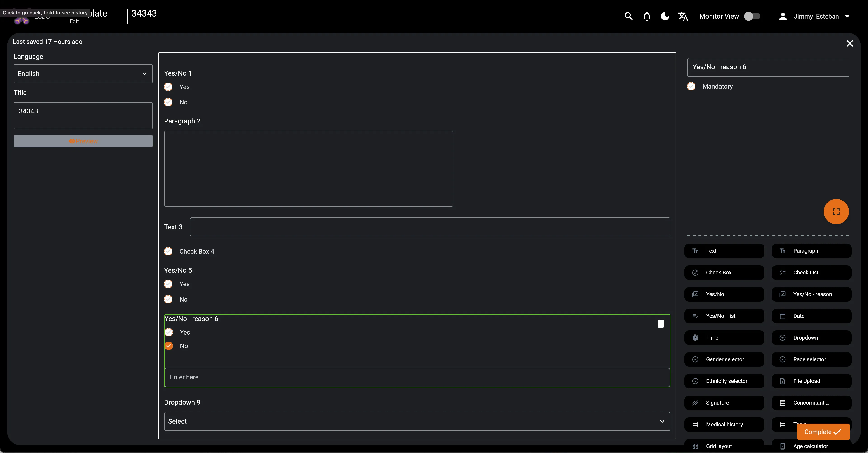Add a Grid layout component
The height and width of the screenshot is (453, 868).
click(724, 446)
